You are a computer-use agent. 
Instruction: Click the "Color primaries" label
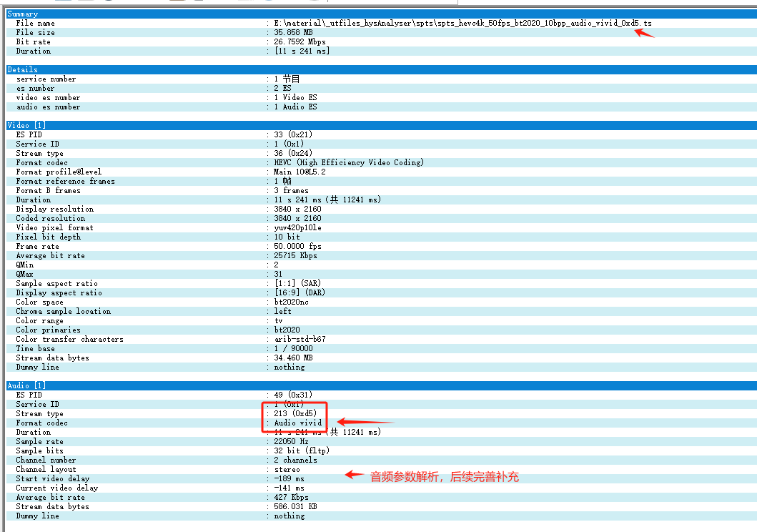tap(49, 330)
